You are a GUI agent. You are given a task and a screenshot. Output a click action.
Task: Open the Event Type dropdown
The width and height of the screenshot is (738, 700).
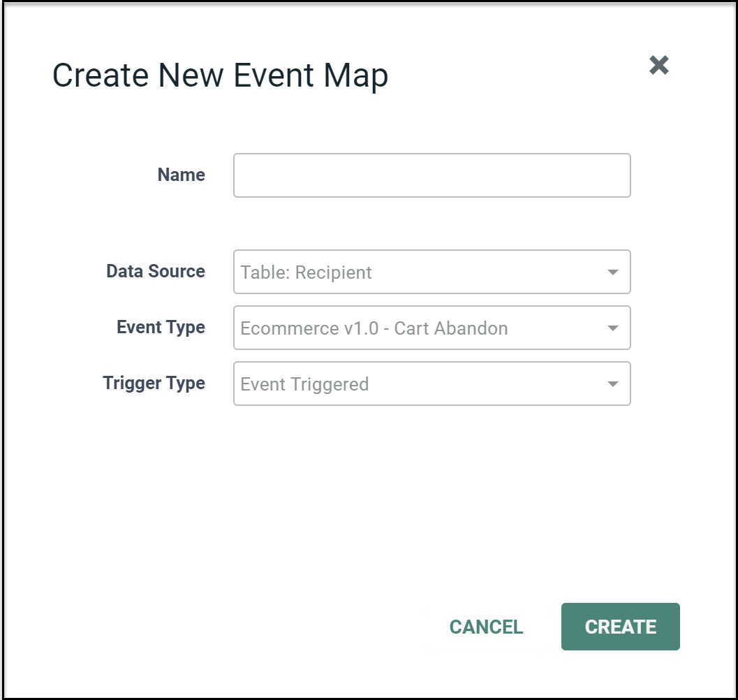coord(431,328)
